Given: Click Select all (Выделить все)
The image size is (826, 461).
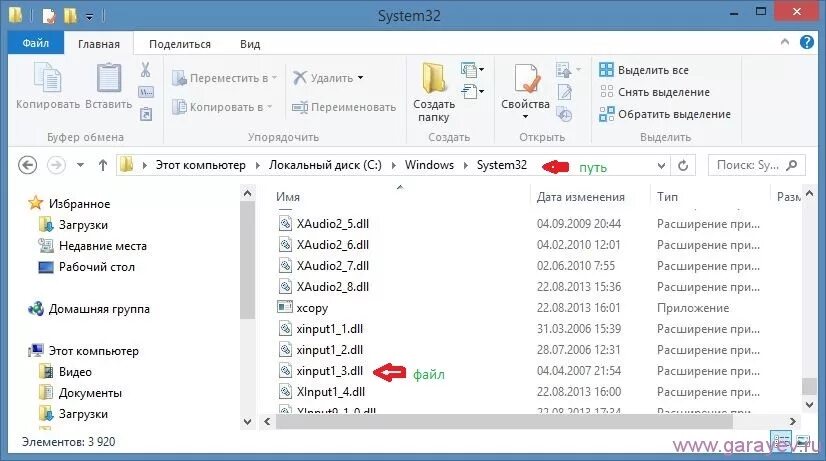Looking at the screenshot, I should [644, 70].
